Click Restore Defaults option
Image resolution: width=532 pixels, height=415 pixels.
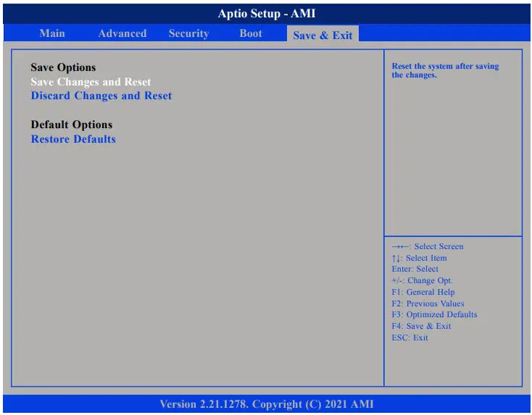click(x=73, y=139)
